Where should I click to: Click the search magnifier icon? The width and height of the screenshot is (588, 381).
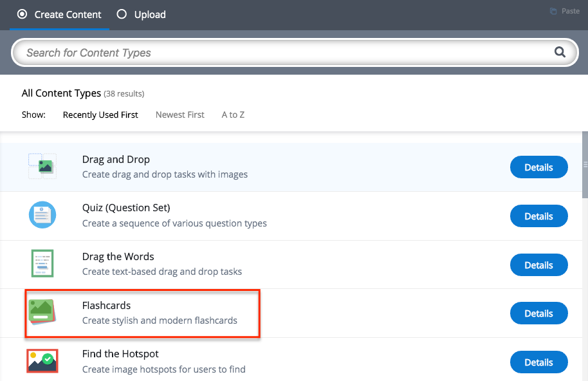pyautogui.click(x=560, y=52)
